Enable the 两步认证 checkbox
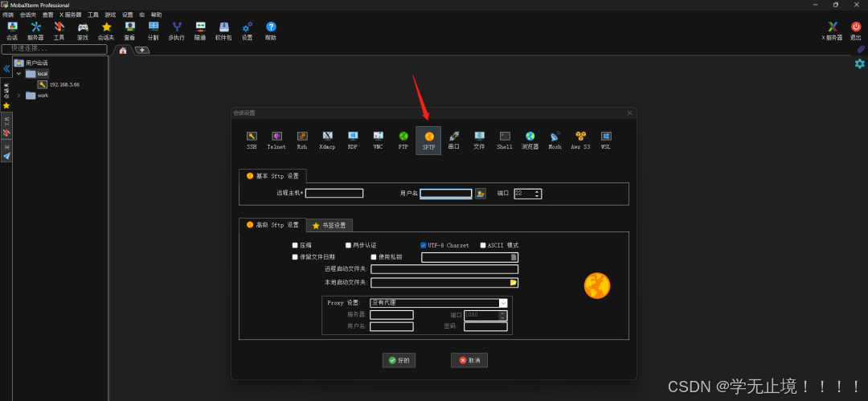Viewport: 868px width, 401px height. coord(348,245)
